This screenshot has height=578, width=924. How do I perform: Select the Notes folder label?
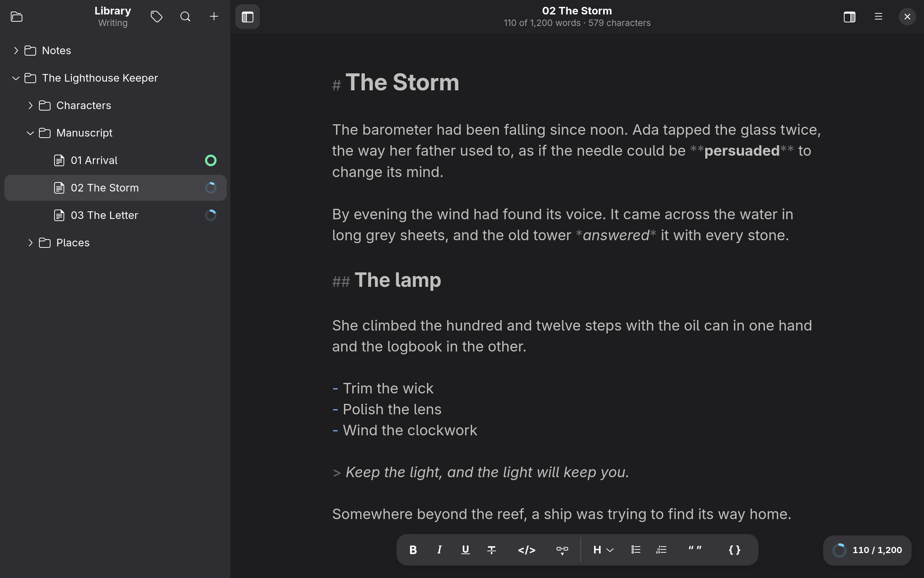(57, 51)
